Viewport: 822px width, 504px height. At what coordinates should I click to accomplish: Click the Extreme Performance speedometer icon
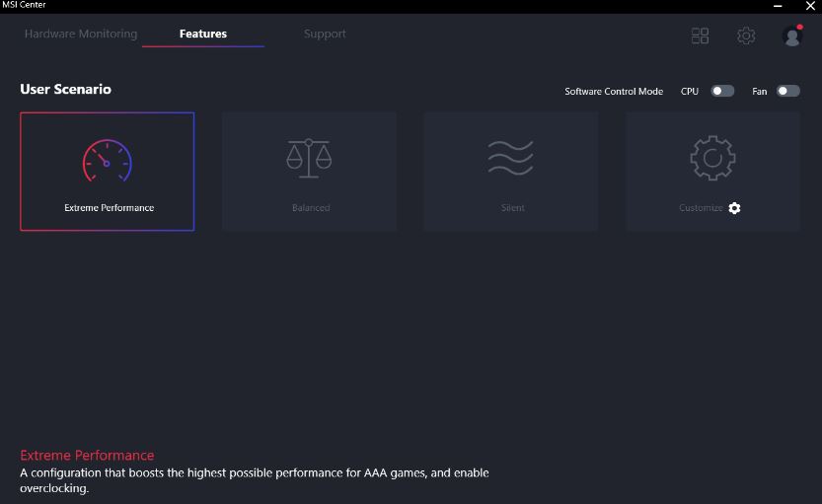(x=107, y=161)
